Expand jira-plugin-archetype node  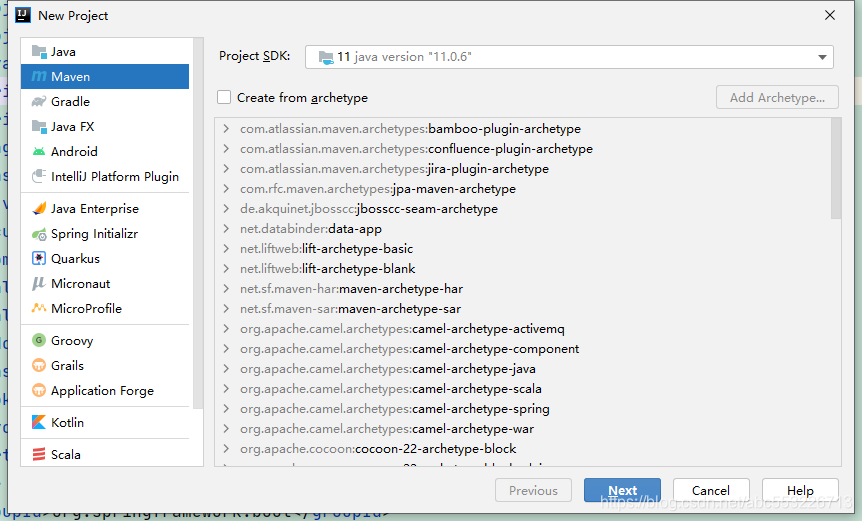click(226, 169)
